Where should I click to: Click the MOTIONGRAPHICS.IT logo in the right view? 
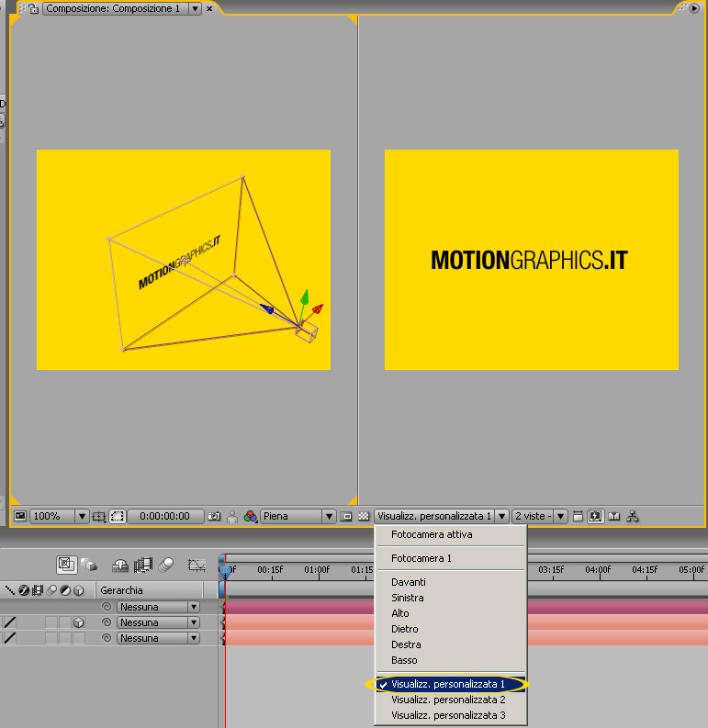point(529,260)
